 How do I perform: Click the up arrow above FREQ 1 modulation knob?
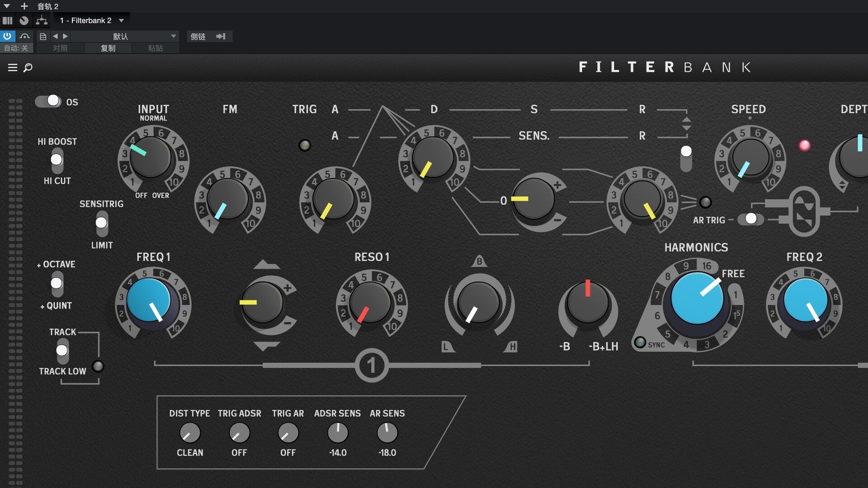pos(267,265)
